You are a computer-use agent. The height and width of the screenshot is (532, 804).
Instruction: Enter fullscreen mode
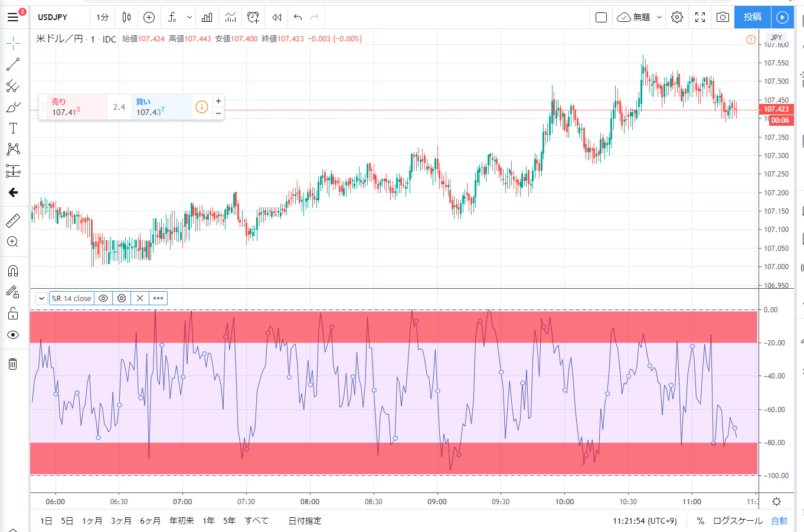(700, 17)
